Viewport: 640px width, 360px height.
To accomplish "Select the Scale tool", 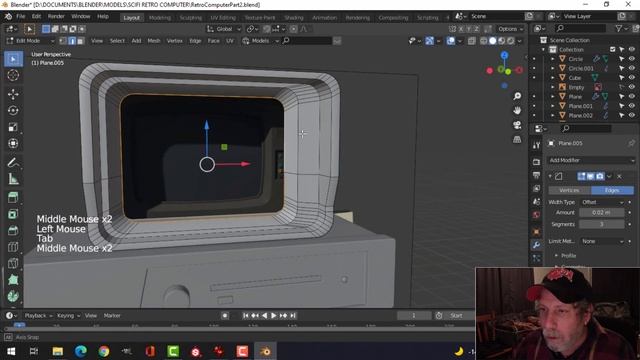I will click(13, 127).
